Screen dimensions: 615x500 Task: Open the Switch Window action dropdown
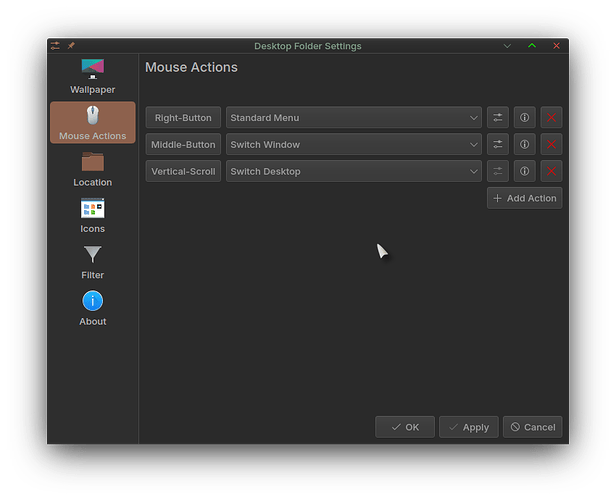(x=354, y=145)
